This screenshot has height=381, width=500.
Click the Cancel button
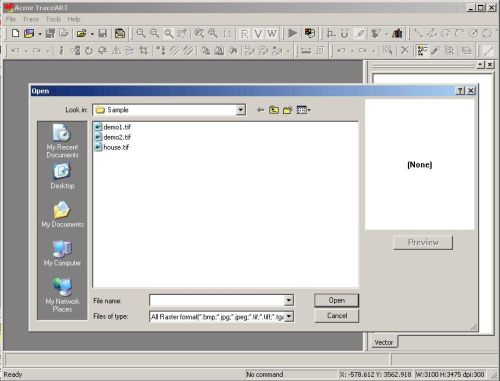click(x=337, y=316)
